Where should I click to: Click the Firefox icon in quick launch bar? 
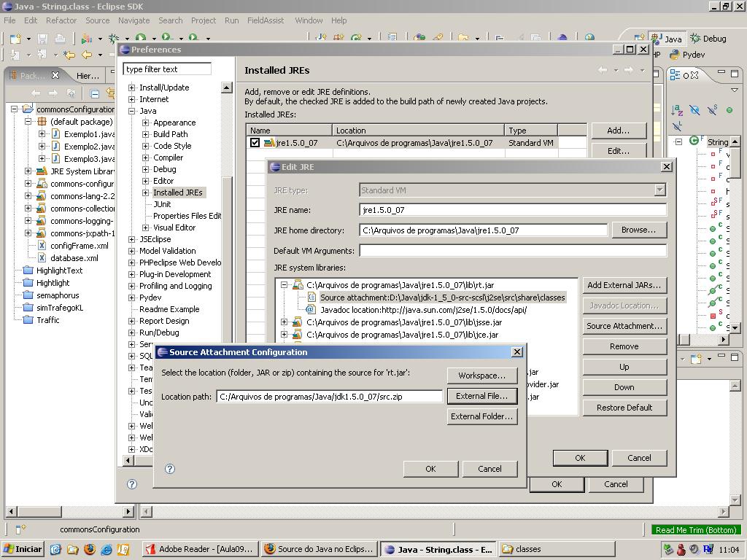click(x=90, y=549)
